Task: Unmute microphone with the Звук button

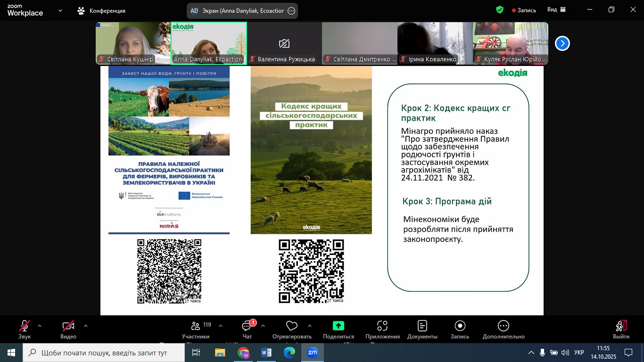Action: point(25,329)
